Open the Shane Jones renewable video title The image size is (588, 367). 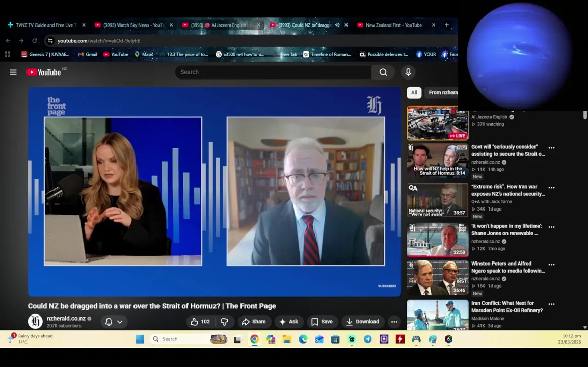pyautogui.click(x=506, y=230)
